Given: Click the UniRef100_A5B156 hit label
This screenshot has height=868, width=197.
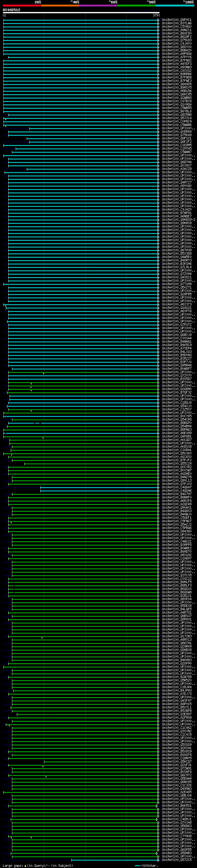Looking at the screenshot, I should pos(177,91).
